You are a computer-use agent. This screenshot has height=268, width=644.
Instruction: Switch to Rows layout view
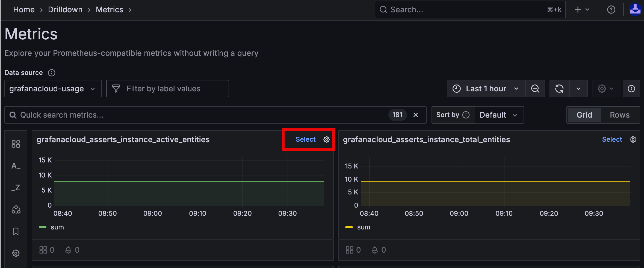(x=619, y=115)
